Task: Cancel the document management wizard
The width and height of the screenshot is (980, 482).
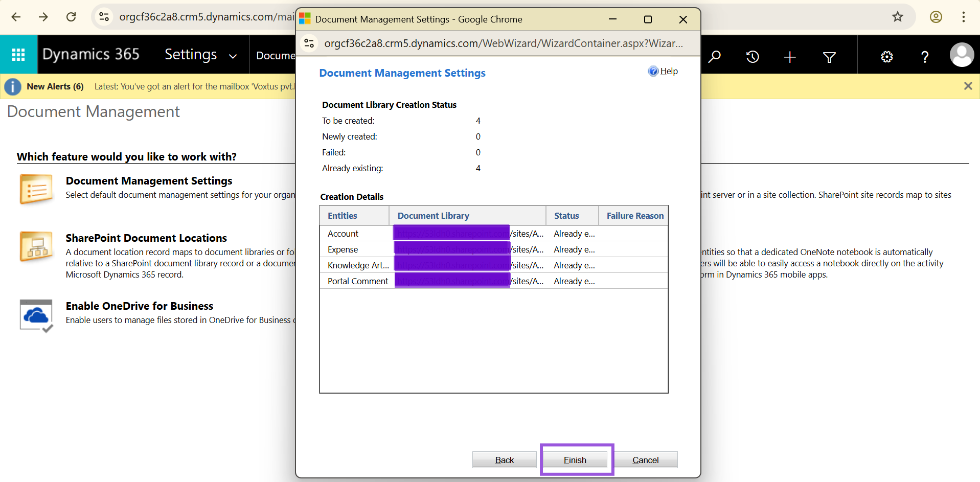Action: click(646, 460)
